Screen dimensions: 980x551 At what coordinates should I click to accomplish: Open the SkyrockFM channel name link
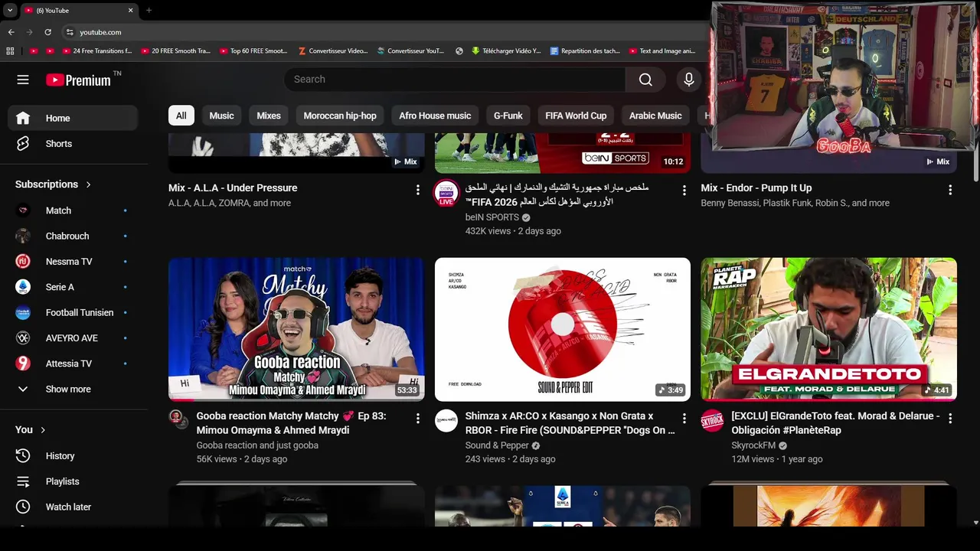pyautogui.click(x=753, y=445)
